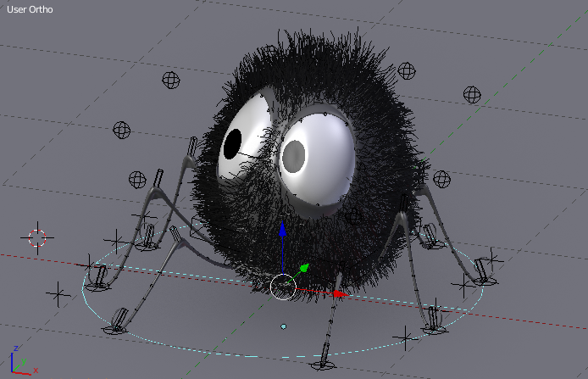Click the green Y-axis manipulator arrow
588x379 pixels.
pos(304,268)
